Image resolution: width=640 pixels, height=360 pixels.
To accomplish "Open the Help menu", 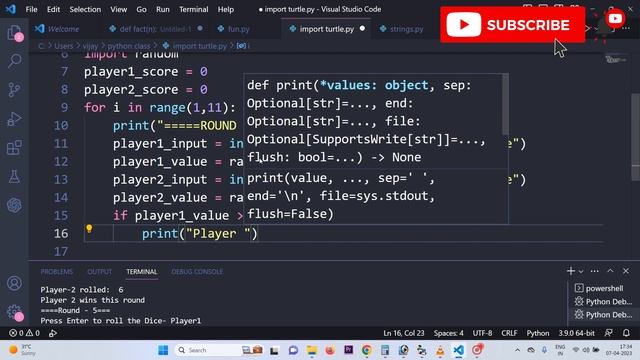I will click(x=225, y=9).
